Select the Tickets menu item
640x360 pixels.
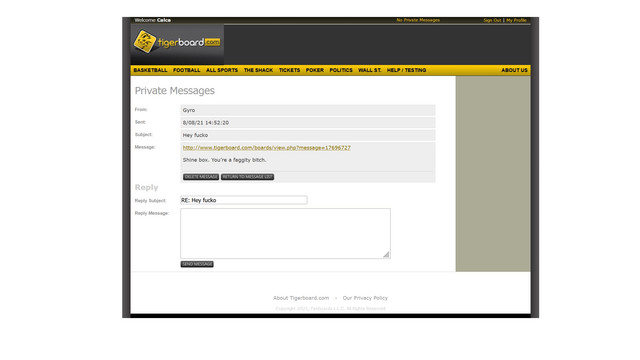coord(289,70)
